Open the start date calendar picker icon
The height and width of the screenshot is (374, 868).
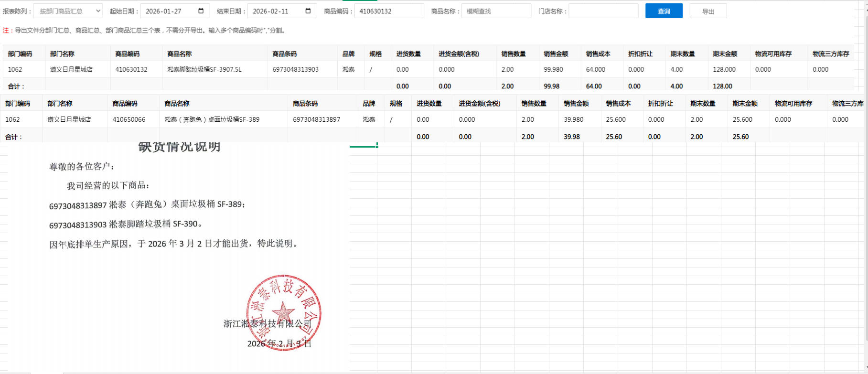tap(201, 11)
